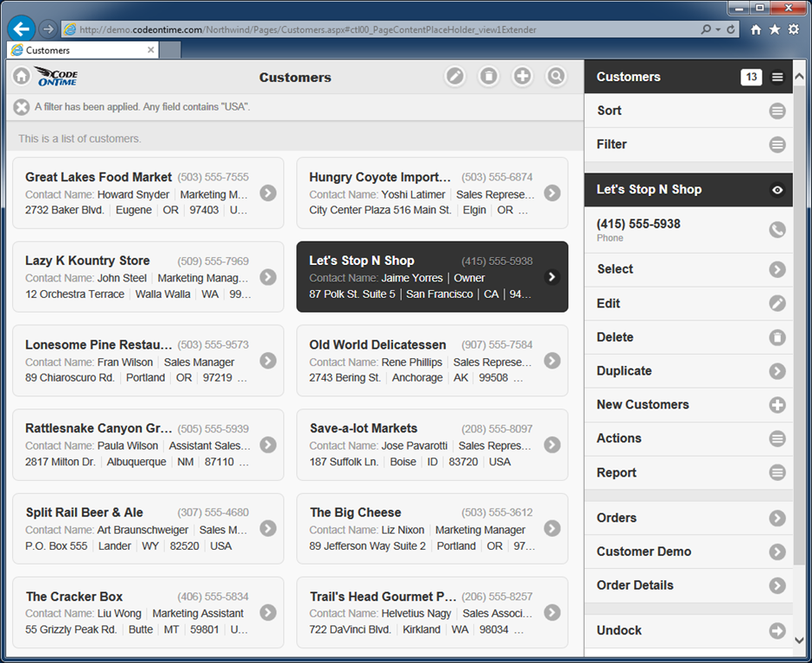Open Customer Demo from the sidebar
Viewport: 812px width, 663px height.
(688, 552)
